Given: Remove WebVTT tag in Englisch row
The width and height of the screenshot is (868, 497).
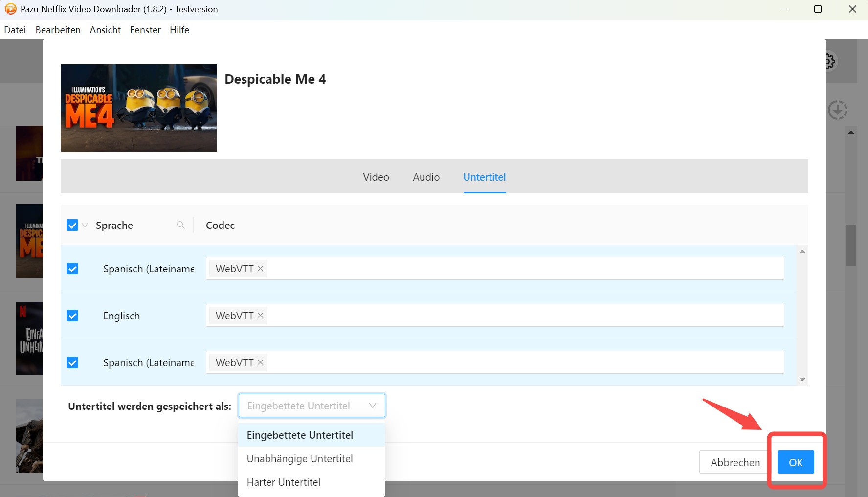Looking at the screenshot, I should tap(261, 316).
